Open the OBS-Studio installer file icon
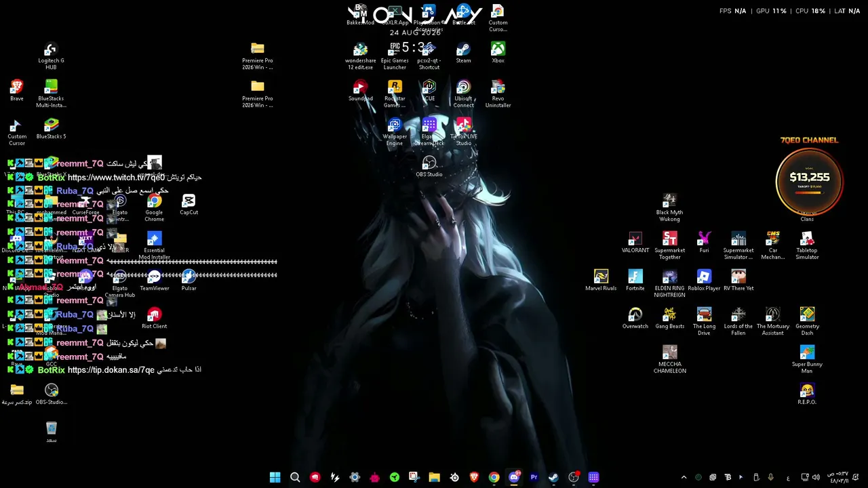Image resolution: width=868 pixels, height=488 pixels. [x=52, y=394]
